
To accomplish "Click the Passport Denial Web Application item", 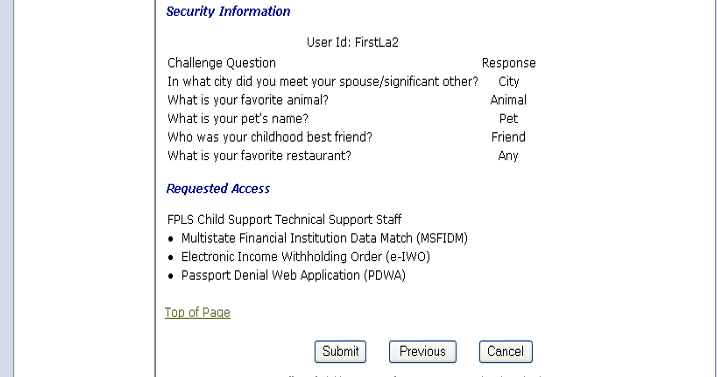I will [293, 275].
